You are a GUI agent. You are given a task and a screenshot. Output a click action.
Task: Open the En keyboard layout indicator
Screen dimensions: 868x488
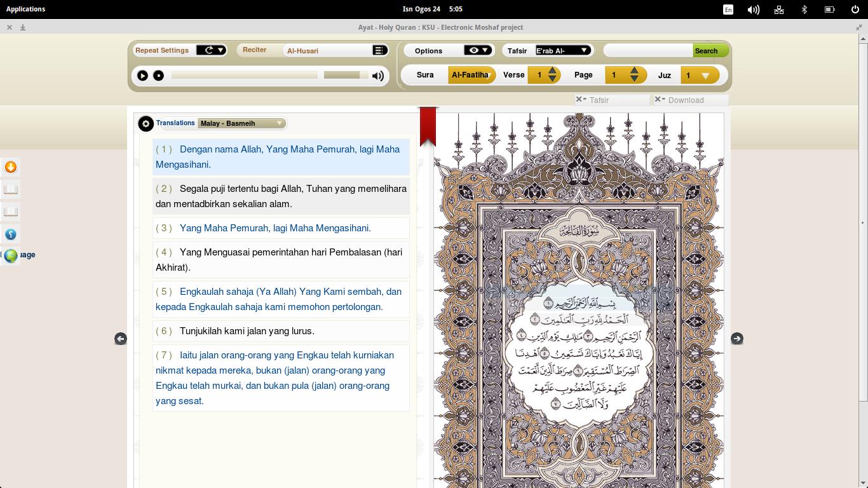pos(728,10)
